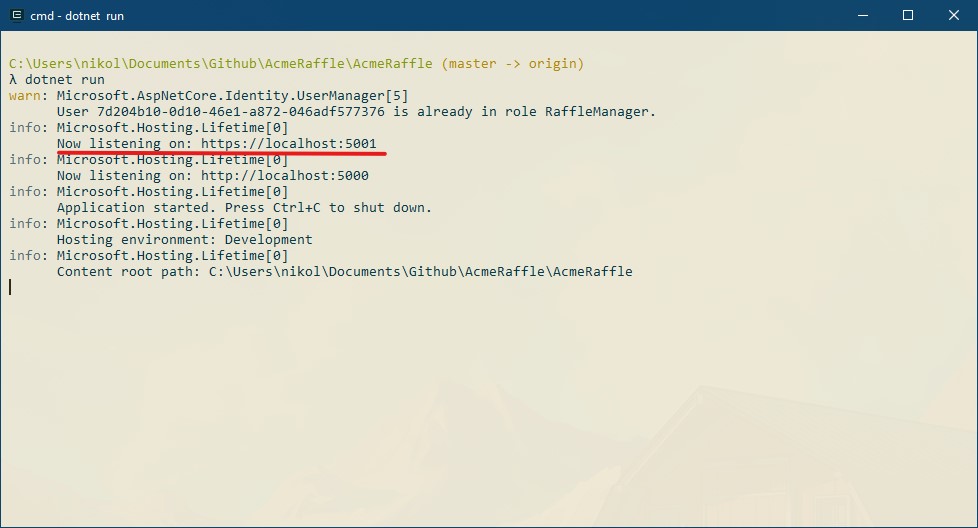Click '(master -> origin)' branch indicator
This screenshot has height=528, width=978.
[x=513, y=64]
